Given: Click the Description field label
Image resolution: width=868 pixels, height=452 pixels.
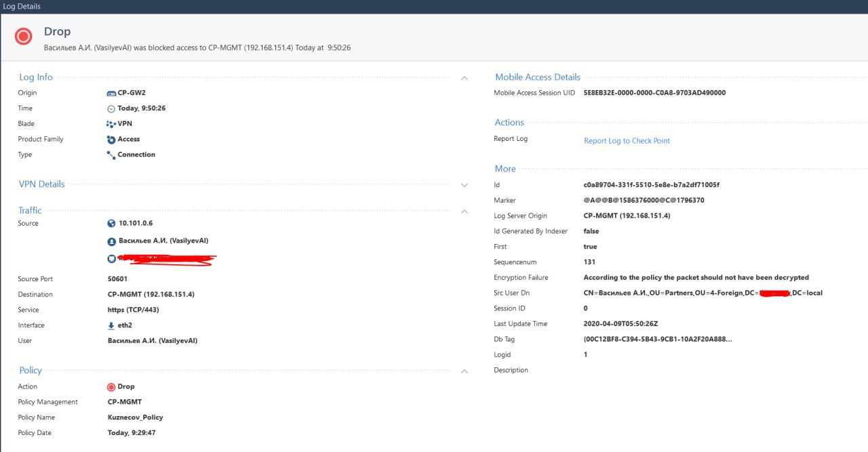Looking at the screenshot, I should tap(511, 370).
